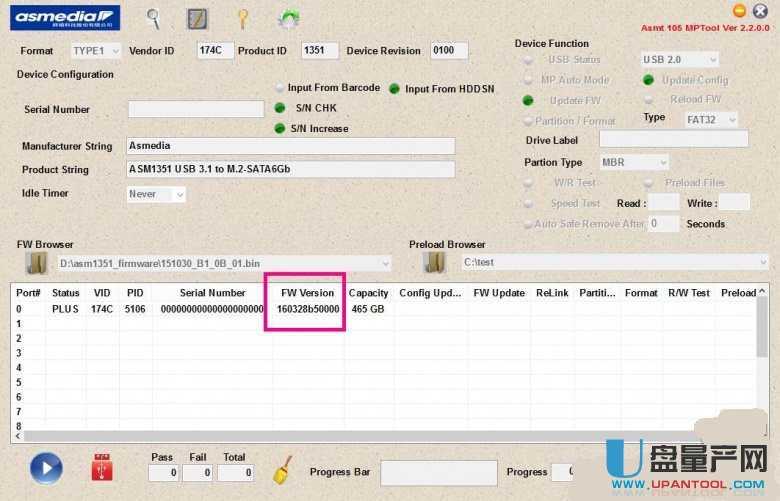Click the red USB device icon
Viewport: 780px width, 501px height.
(x=101, y=467)
